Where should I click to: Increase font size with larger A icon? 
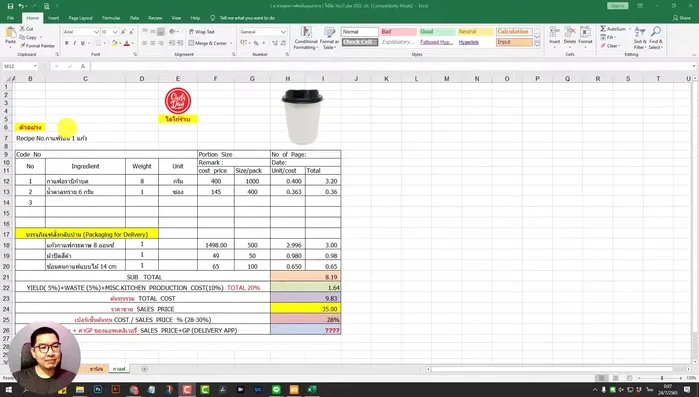[124, 32]
